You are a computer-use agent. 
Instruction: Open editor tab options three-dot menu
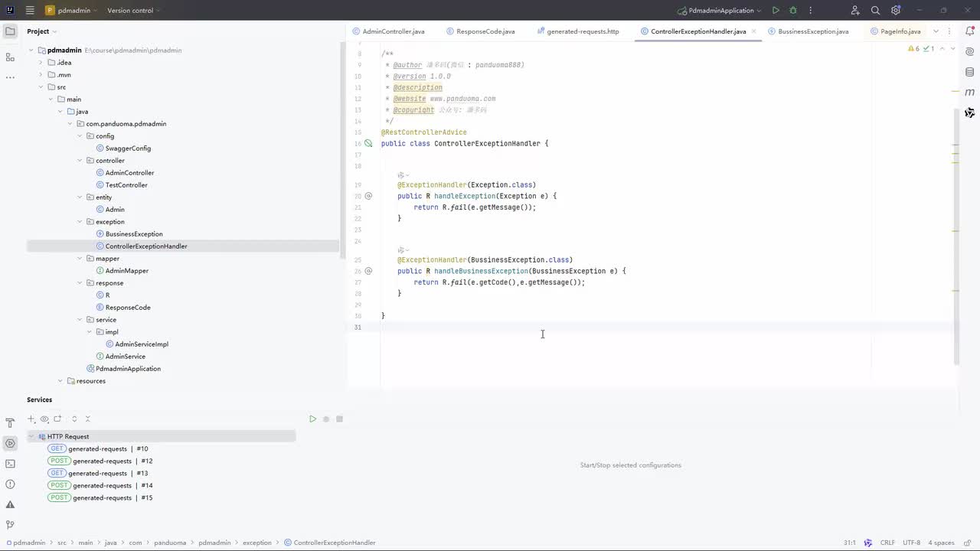click(949, 31)
